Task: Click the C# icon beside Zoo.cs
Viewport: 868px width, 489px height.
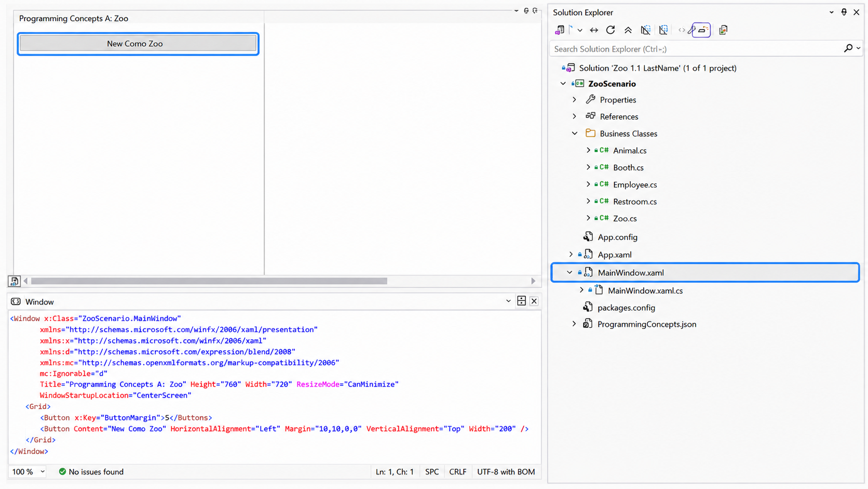Action: coord(604,218)
